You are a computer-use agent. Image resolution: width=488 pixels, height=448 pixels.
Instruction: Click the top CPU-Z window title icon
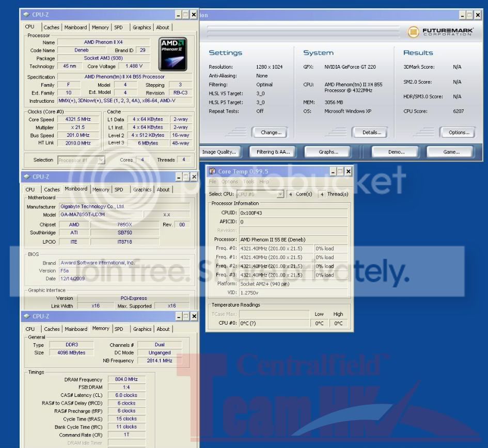(x=27, y=14)
